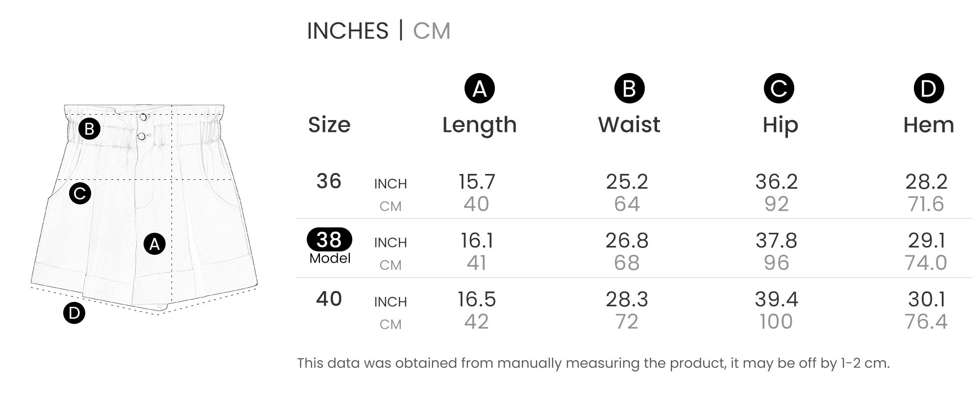Viewport: 980px width, 395px height.
Task: Click the C hip marker on shorts diagram
Action: [80, 193]
